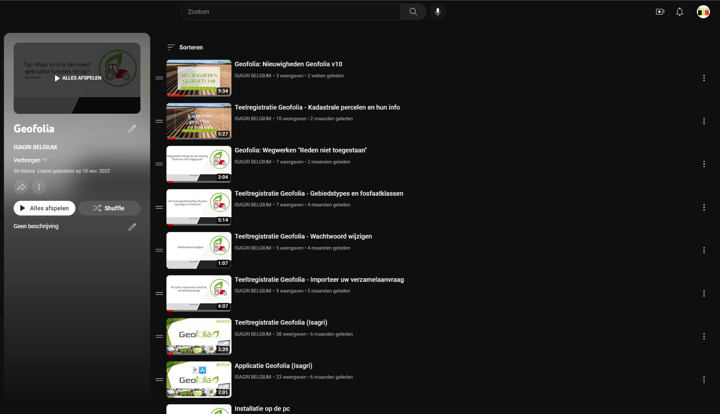This screenshot has width=720, height=414.
Task: Open three-dot menu for Kadastrale percelen video
Action: (x=703, y=121)
